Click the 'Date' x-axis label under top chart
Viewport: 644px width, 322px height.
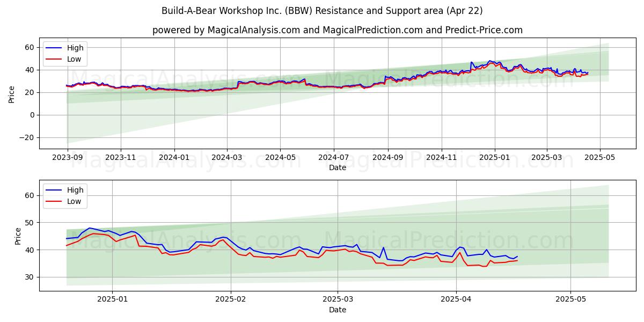[x=338, y=167]
